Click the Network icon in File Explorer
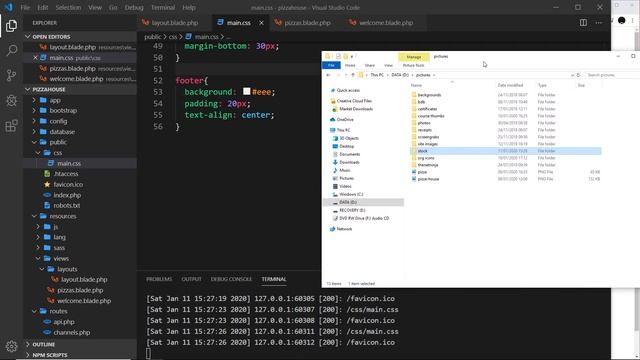 [333, 229]
